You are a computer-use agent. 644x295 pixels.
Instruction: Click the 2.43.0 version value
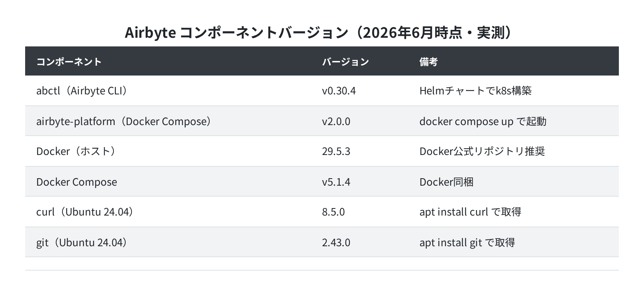336,242
